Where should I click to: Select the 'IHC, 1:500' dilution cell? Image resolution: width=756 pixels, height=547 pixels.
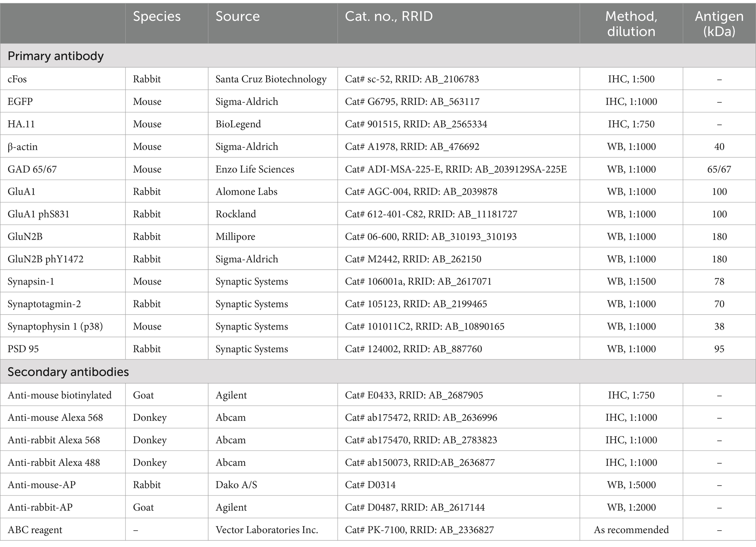pos(631,79)
